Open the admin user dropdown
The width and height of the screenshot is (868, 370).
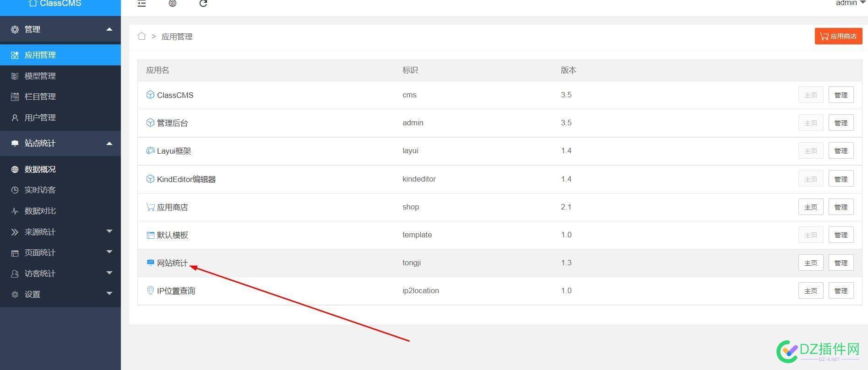850,3
